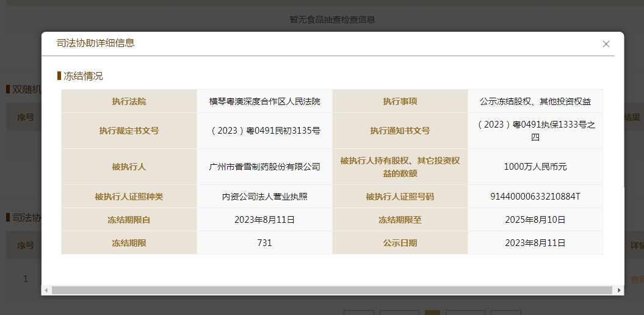Select document number （2023）粤0491民初3135号

264,131
